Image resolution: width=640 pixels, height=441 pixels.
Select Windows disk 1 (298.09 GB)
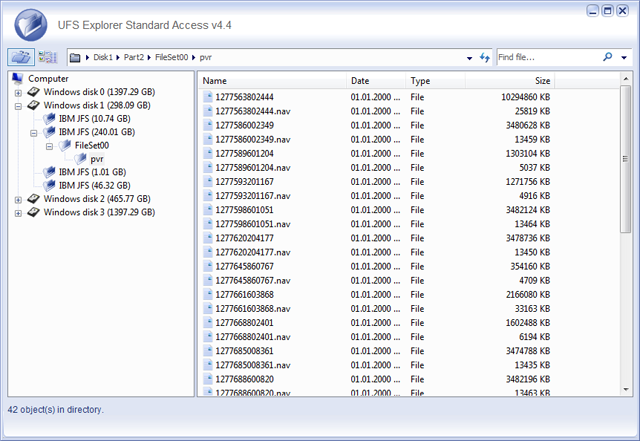coord(97,105)
